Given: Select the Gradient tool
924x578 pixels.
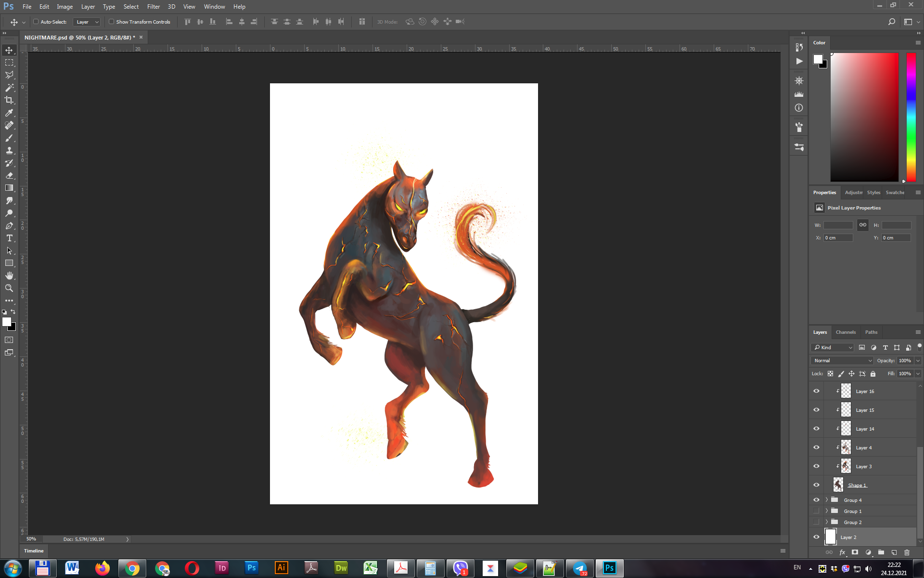Looking at the screenshot, I should pyautogui.click(x=9, y=188).
